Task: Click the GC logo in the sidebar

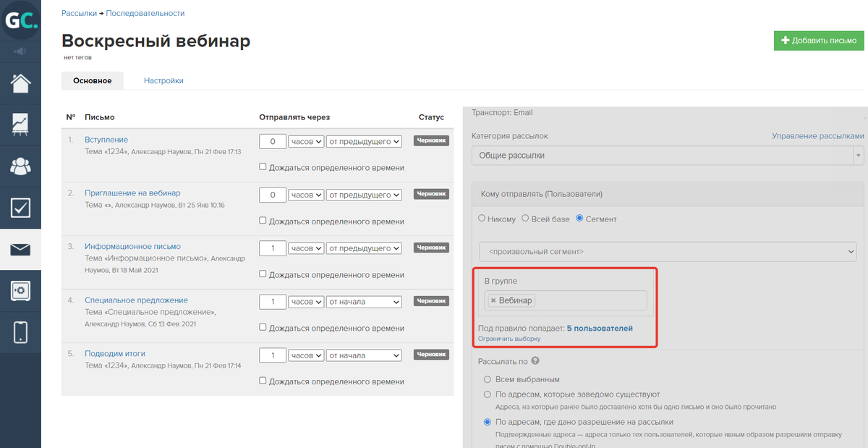Action: point(20,21)
